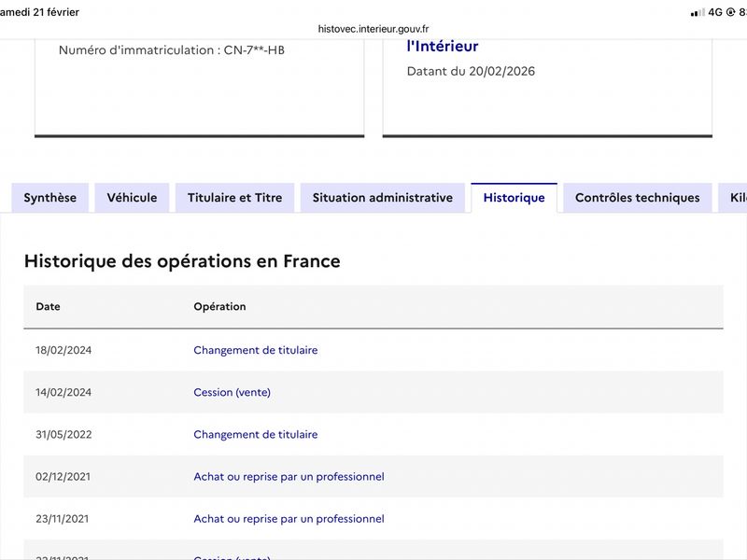
Task: Click the 23/11/2021 Achat ou reprise operation
Action: 289,519
